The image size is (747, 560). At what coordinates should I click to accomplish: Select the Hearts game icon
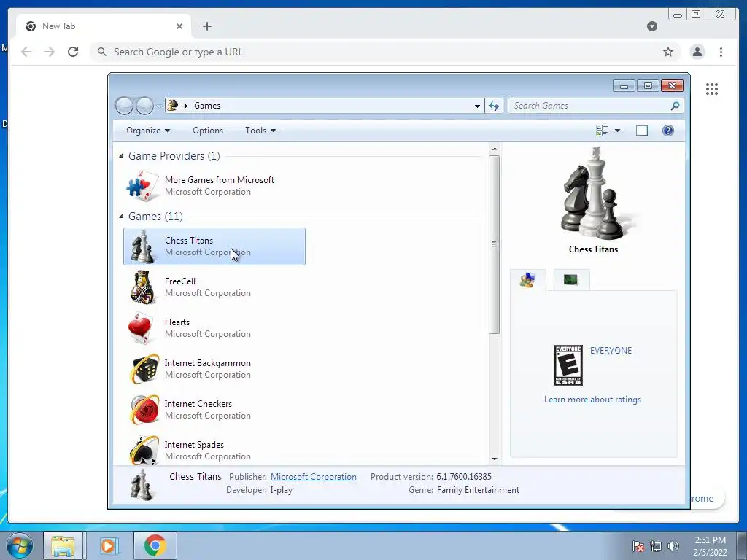click(142, 328)
